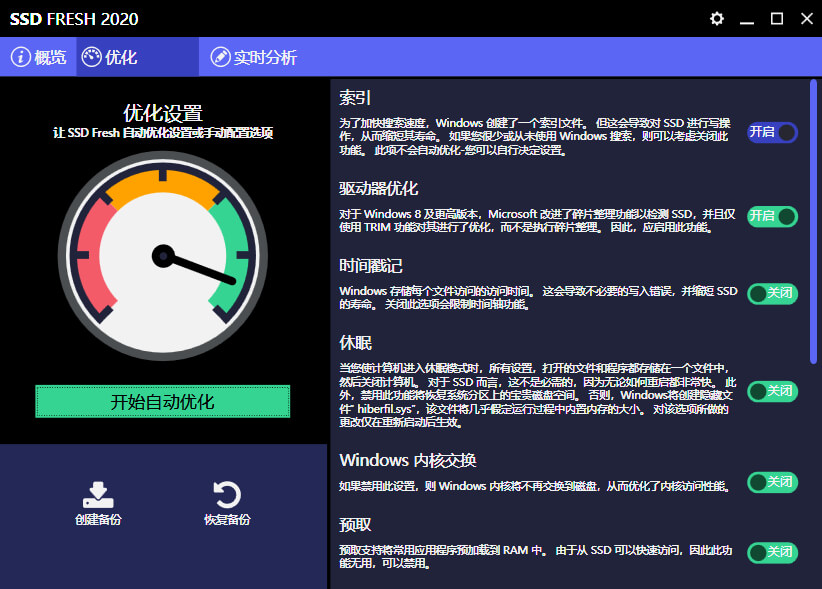
Task: Toggle on the 预取 (prefetch) option
Action: coord(771,551)
